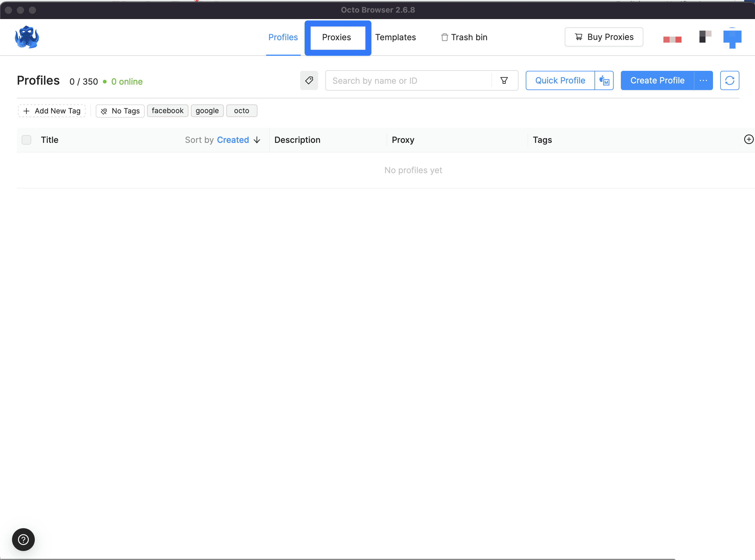Open the Templates tab
755x560 pixels.
click(x=395, y=37)
